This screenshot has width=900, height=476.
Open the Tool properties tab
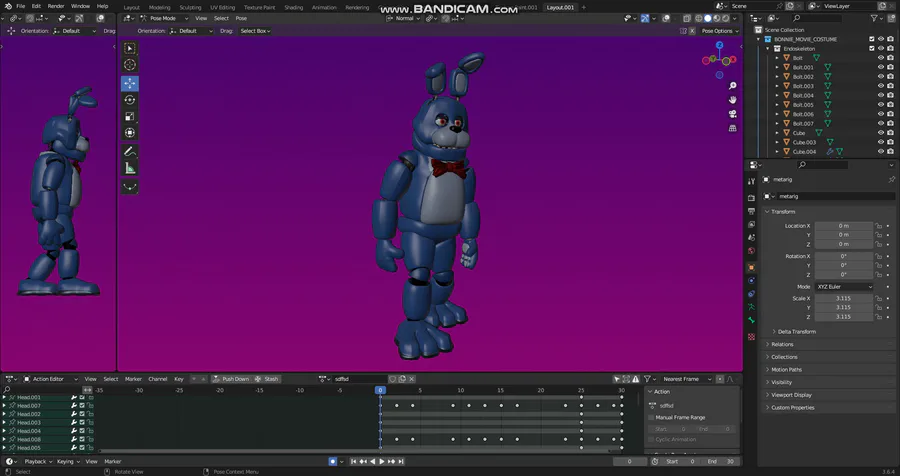click(x=751, y=181)
